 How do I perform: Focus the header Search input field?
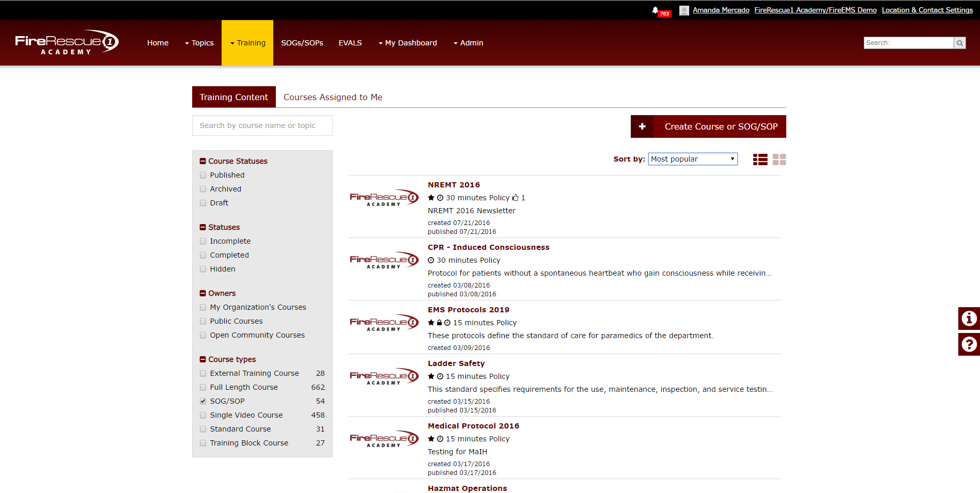908,43
